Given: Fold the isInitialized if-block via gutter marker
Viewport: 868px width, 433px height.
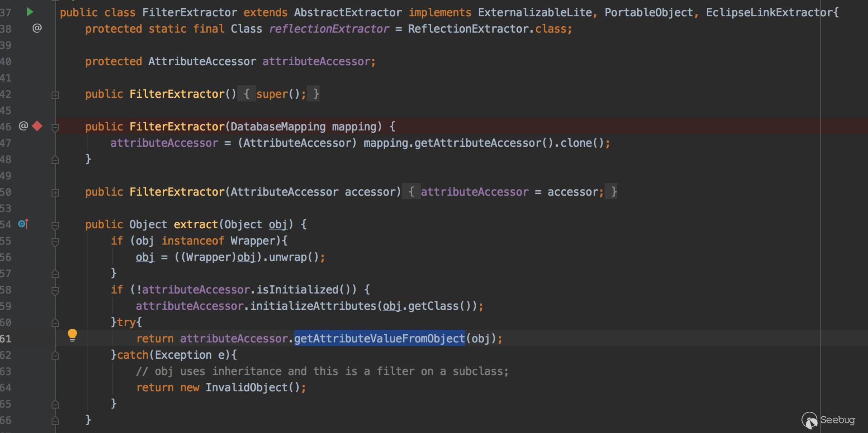Looking at the screenshot, I should pos(55,291).
